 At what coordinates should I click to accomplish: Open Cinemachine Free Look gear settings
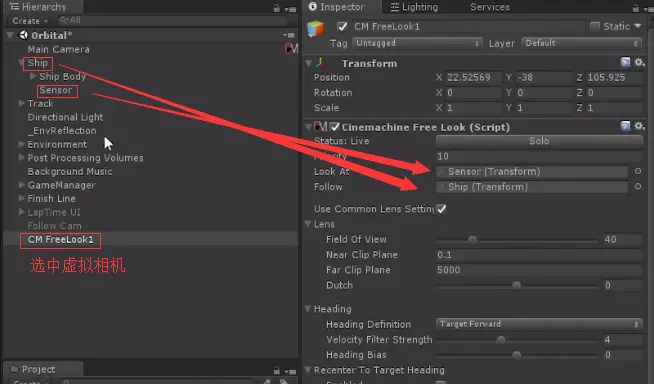(x=639, y=126)
